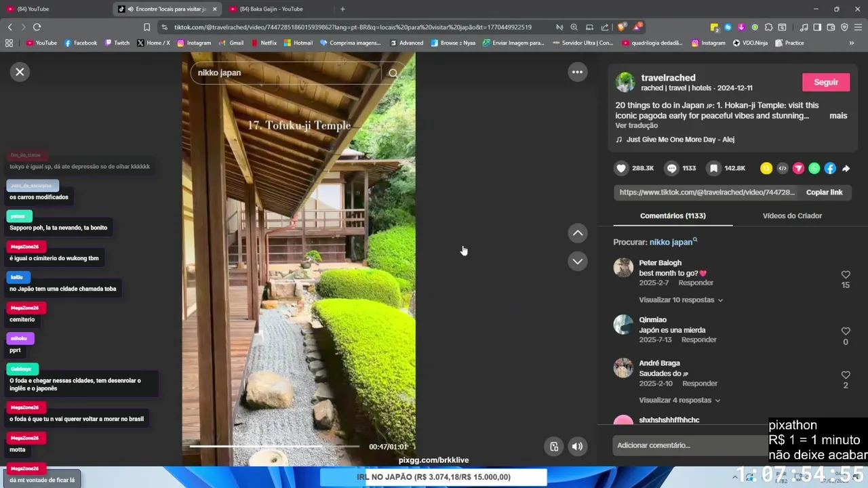
Task: Open Brave Shields lion icon
Action: [x=621, y=27]
